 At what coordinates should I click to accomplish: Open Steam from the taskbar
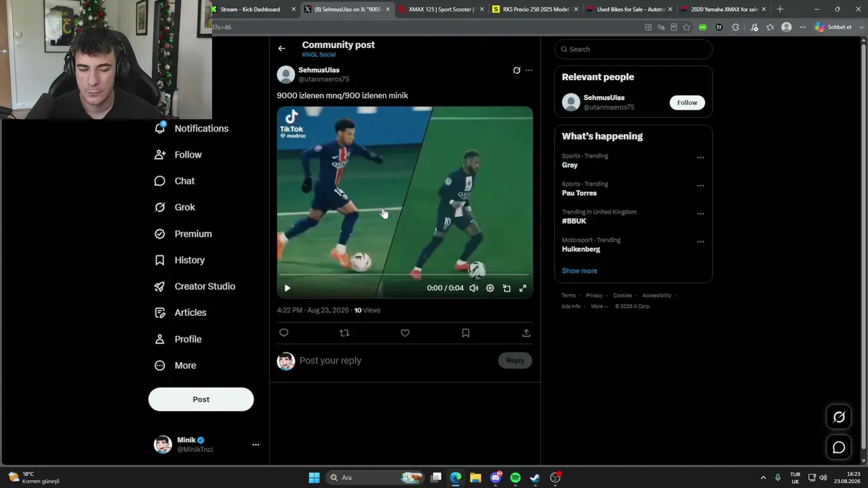point(535,478)
